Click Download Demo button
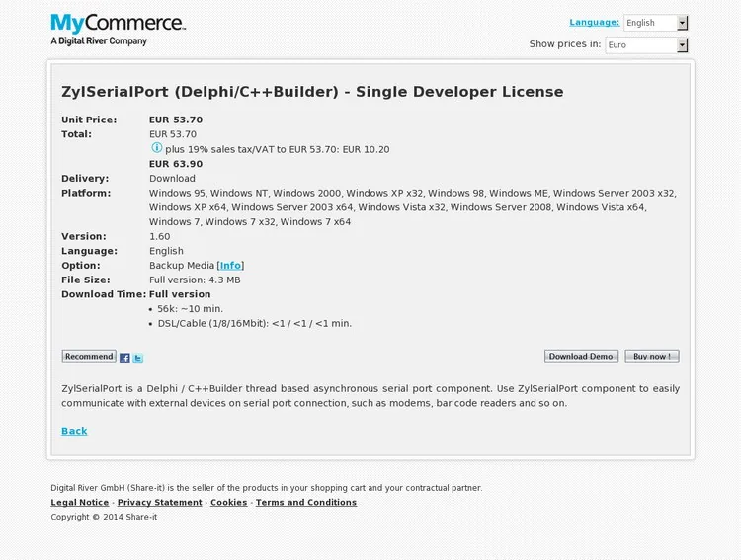The height and width of the screenshot is (560, 741). pyautogui.click(x=581, y=357)
